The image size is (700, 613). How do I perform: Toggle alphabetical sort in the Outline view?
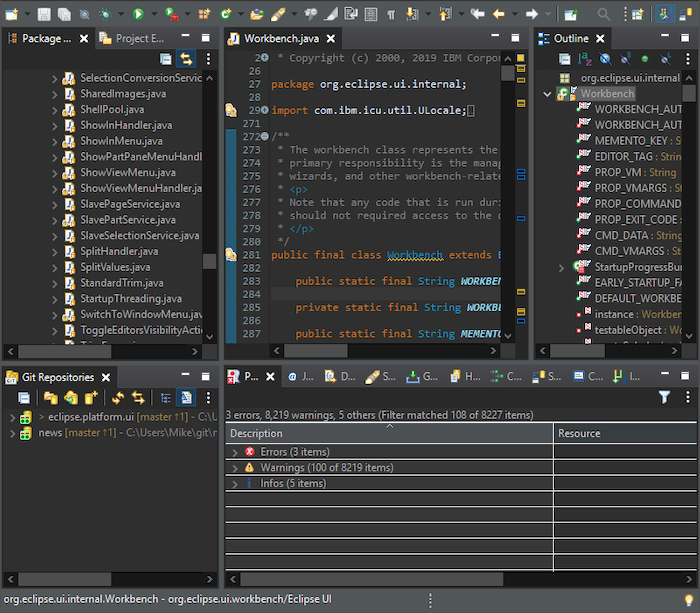tap(585, 60)
